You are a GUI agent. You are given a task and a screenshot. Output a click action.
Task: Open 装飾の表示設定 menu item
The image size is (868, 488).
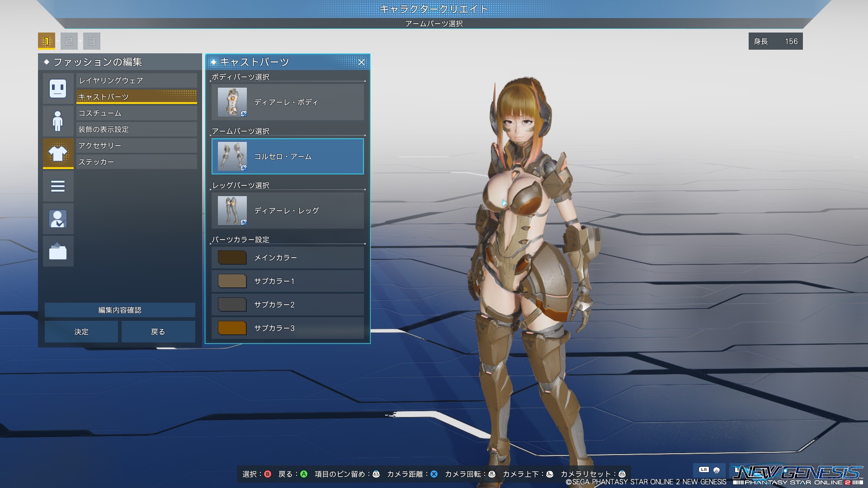[x=137, y=129]
